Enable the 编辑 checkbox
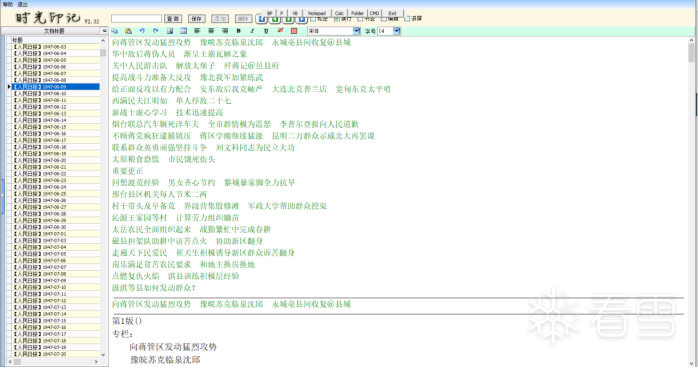Viewport: 698px width, 368px height. pos(384,19)
